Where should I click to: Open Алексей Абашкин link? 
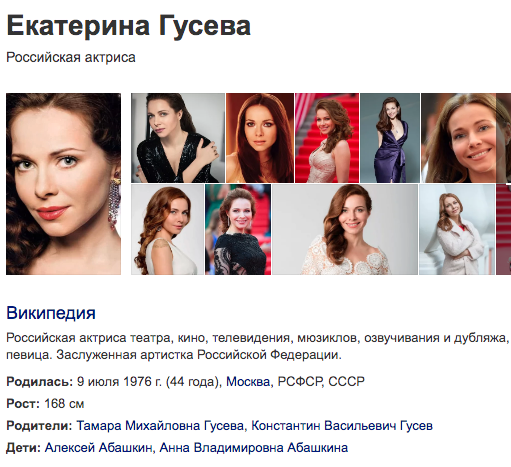coord(98,448)
